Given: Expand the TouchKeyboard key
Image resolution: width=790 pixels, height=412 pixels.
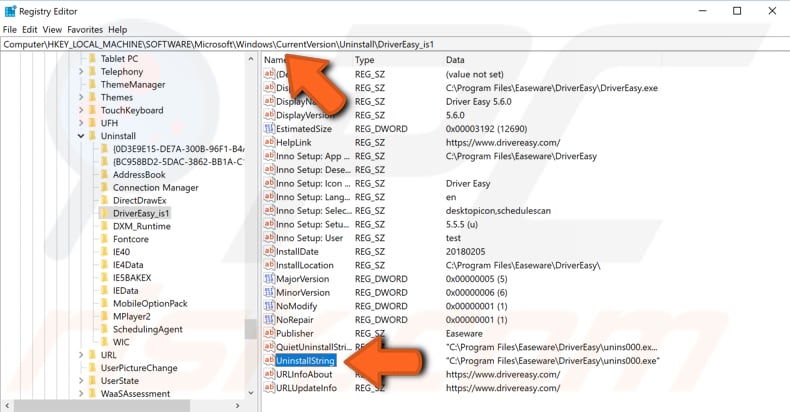Looking at the screenshot, I should coord(81,110).
